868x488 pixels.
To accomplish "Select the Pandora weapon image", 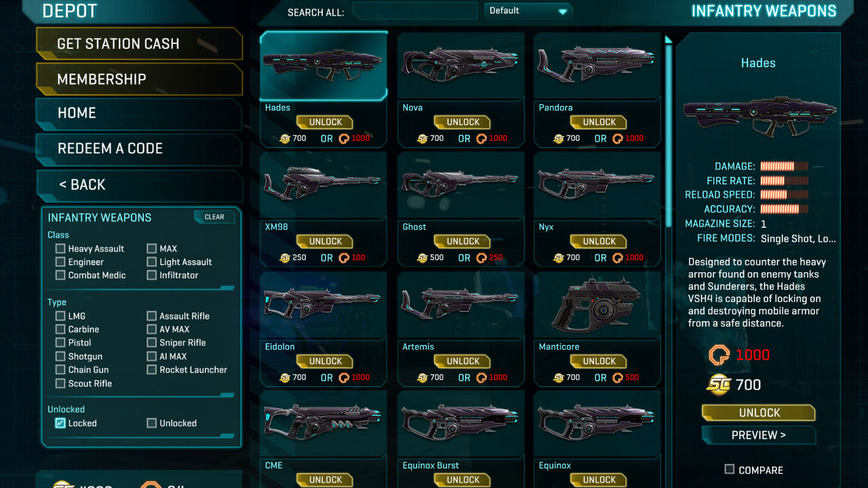I will point(597,64).
